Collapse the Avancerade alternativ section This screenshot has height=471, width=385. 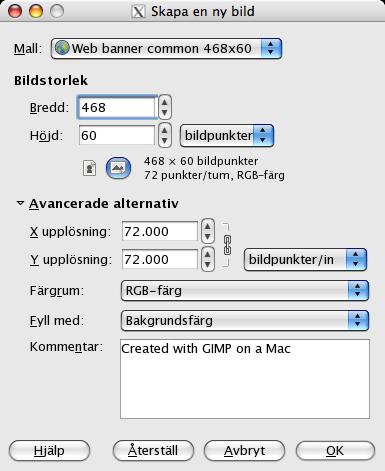(20, 203)
